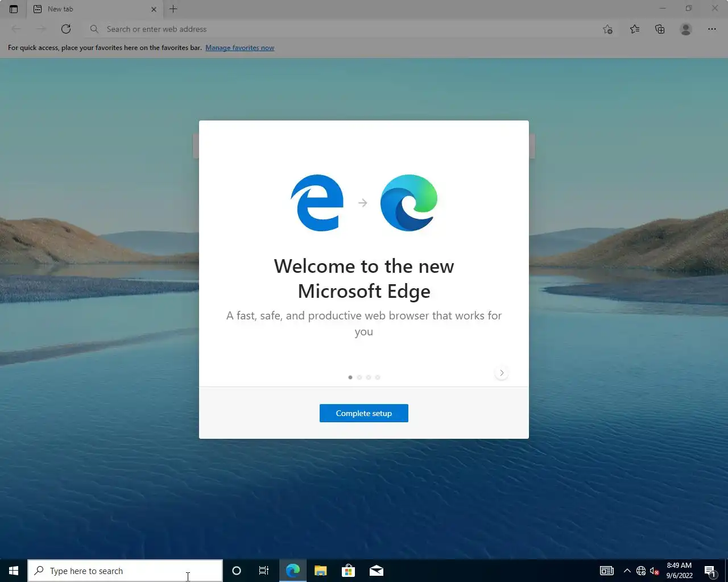Open the Mail app from the taskbar
Image resolution: width=728 pixels, height=582 pixels.
377,571
